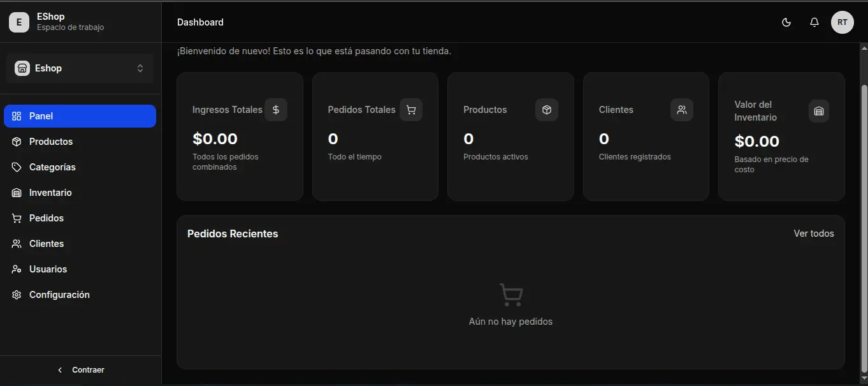Click the Contraer left chevron

pos(59,369)
